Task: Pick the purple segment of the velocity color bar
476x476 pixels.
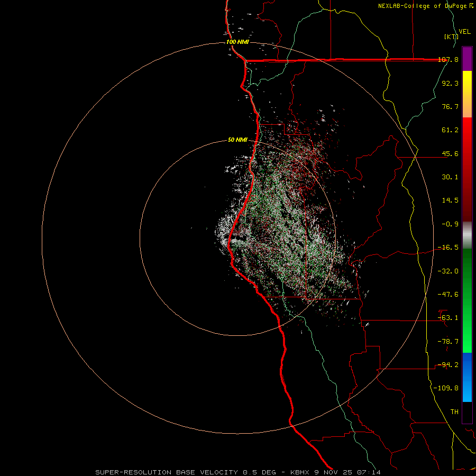Action: [x=467, y=59]
